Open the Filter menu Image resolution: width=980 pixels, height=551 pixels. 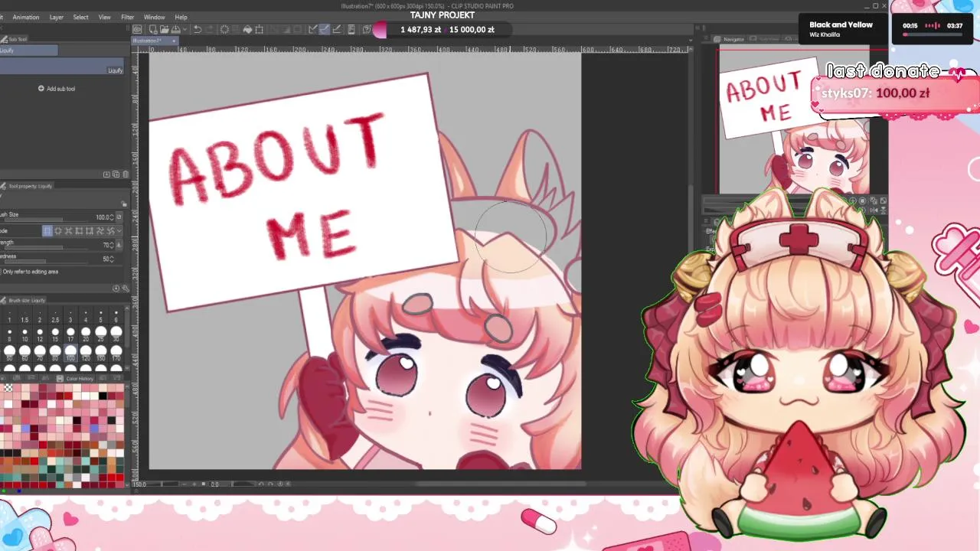click(127, 17)
